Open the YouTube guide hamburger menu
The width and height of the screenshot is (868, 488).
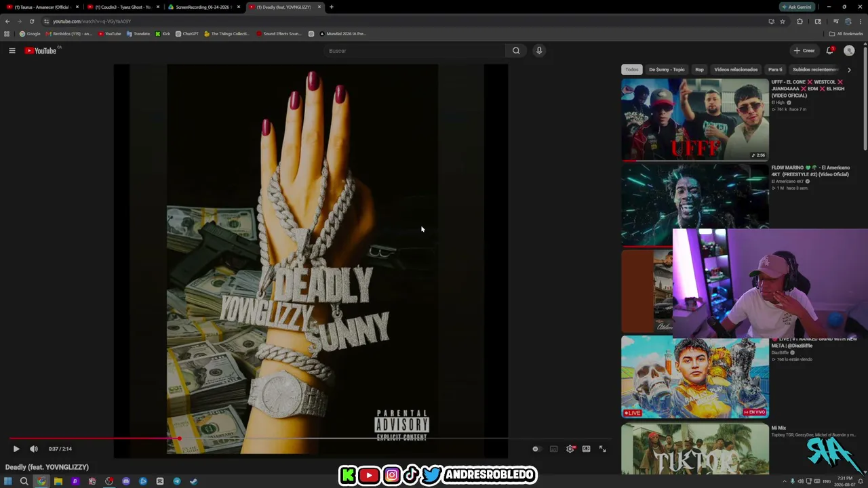pyautogui.click(x=12, y=51)
